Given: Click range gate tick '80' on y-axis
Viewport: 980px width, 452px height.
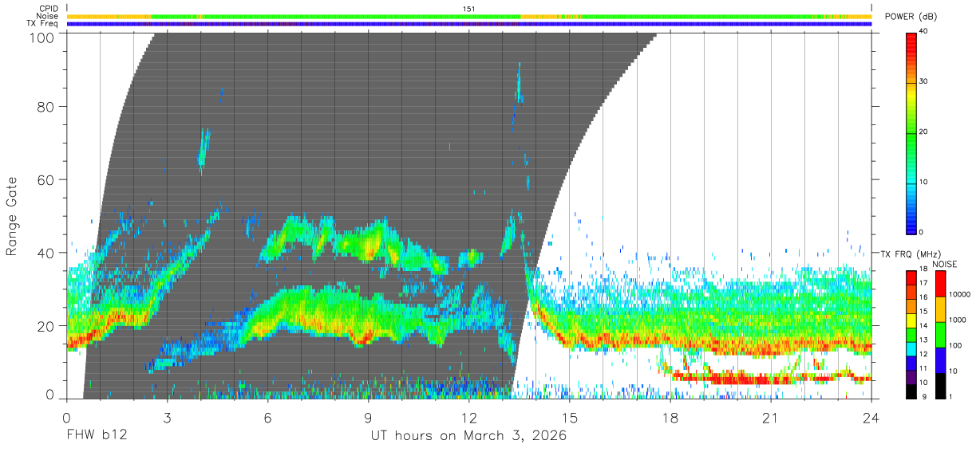Looking at the screenshot, I should (x=46, y=107).
